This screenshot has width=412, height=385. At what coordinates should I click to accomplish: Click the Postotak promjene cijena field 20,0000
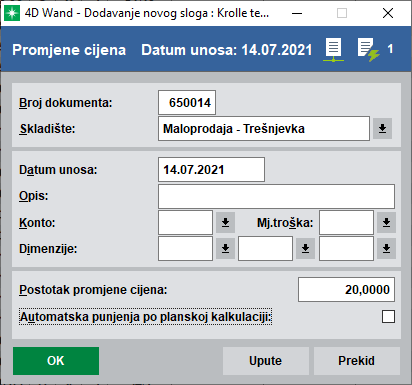(x=346, y=289)
